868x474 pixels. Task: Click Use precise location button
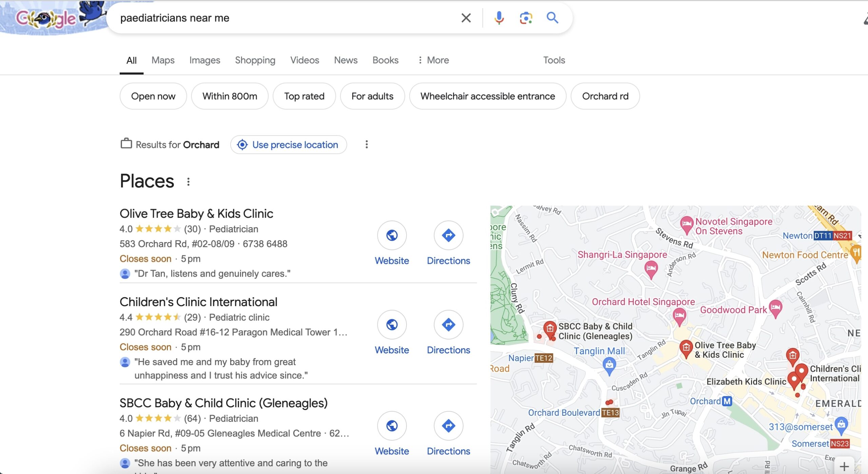pos(289,145)
